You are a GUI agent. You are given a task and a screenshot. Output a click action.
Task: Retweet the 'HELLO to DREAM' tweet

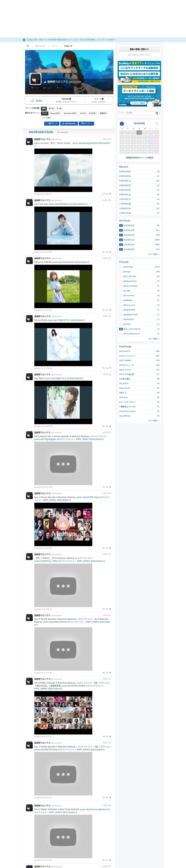(x=107, y=310)
